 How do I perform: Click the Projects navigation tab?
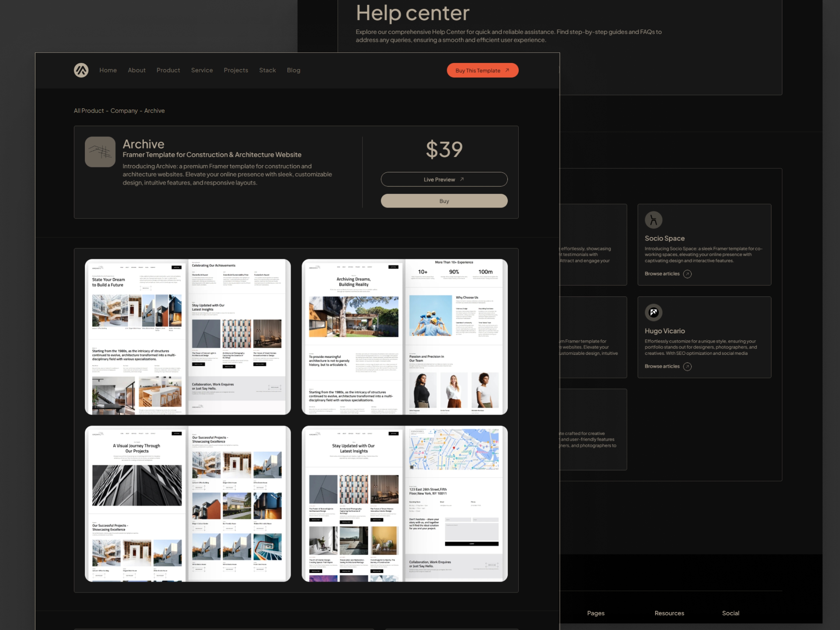pyautogui.click(x=236, y=70)
